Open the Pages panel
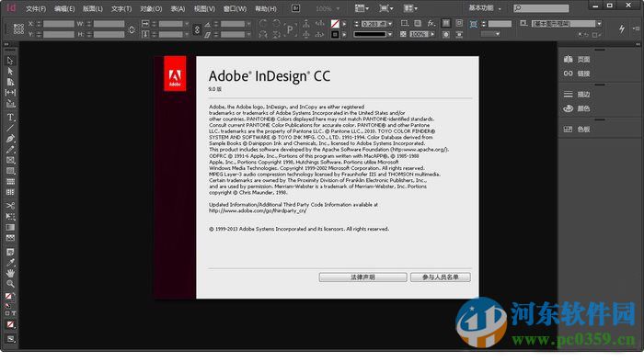Image resolution: width=644 pixels, height=362 pixels. (x=577, y=60)
